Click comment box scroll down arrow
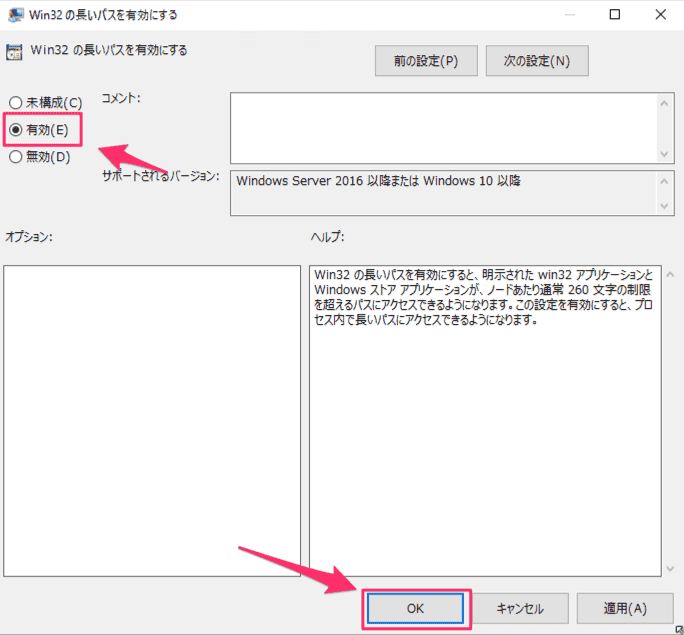 664,154
